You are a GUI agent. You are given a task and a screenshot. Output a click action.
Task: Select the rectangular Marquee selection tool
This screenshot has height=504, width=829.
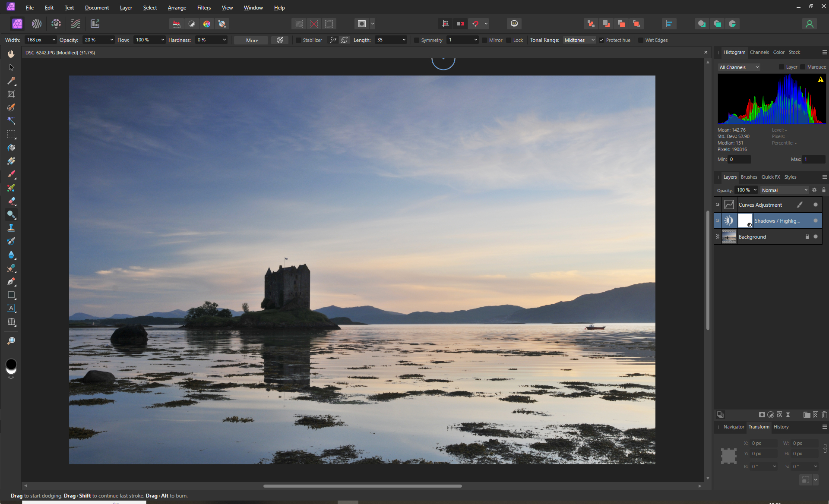click(x=11, y=134)
